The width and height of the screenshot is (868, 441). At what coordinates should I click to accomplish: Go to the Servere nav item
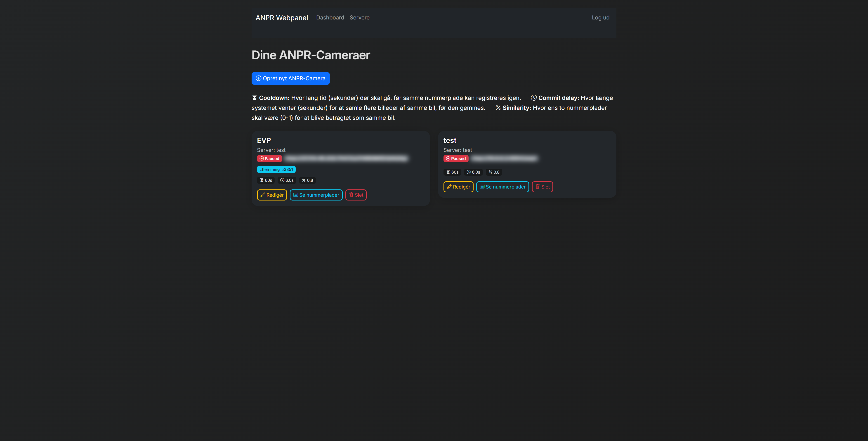[359, 18]
